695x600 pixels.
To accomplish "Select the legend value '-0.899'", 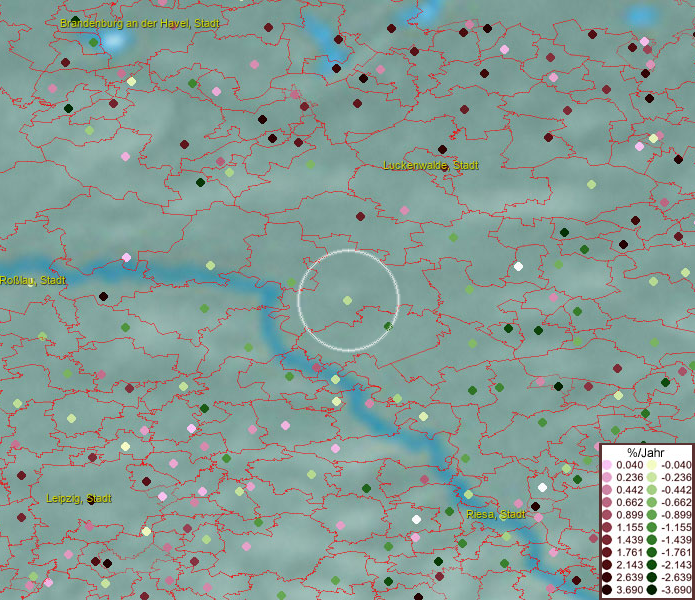I will pos(676,515).
